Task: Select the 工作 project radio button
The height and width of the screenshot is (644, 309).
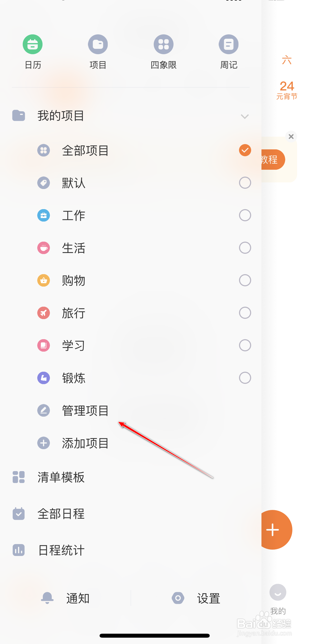Action: (x=245, y=215)
